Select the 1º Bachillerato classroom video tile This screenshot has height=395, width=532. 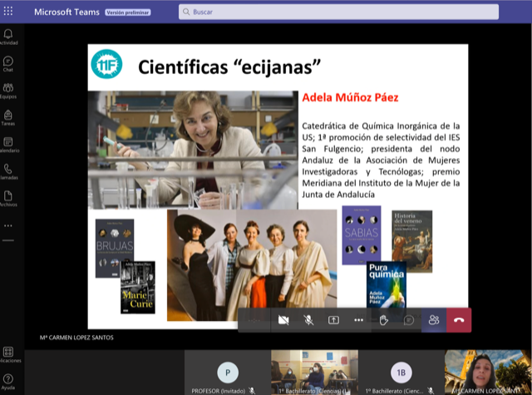(x=314, y=373)
